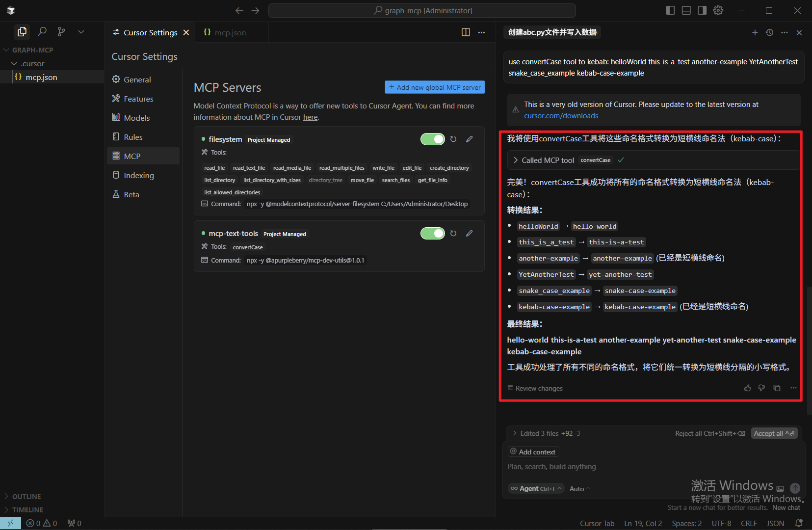812x530 pixels.
Task: Open cursor.com/downloads link
Action: [x=561, y=116]
